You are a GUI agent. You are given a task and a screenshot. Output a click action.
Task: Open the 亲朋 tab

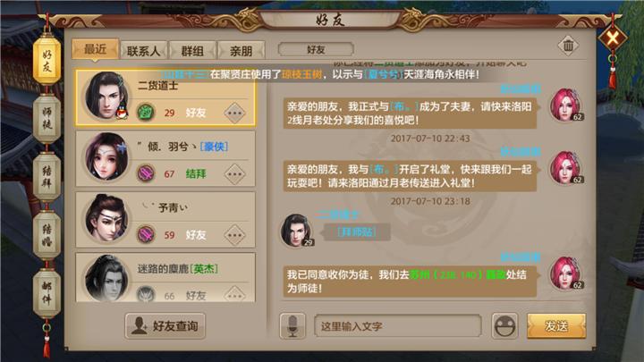tap(241, 51)
